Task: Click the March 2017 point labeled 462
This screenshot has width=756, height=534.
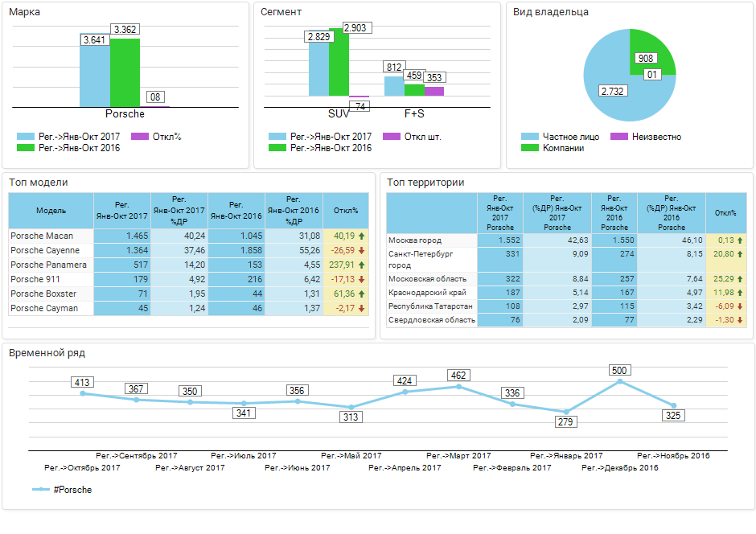Action: pyautogui.click(x=459, y=387)
